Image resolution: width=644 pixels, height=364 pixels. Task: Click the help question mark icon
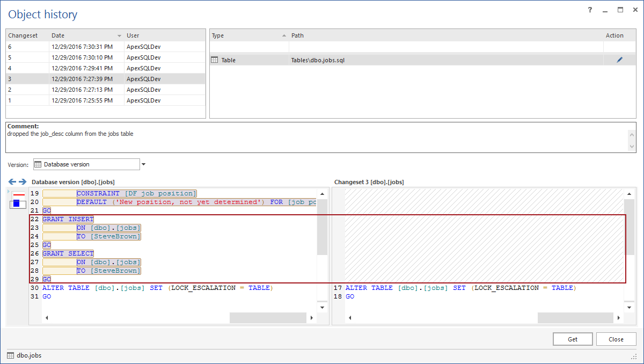(x=590, y=10)
